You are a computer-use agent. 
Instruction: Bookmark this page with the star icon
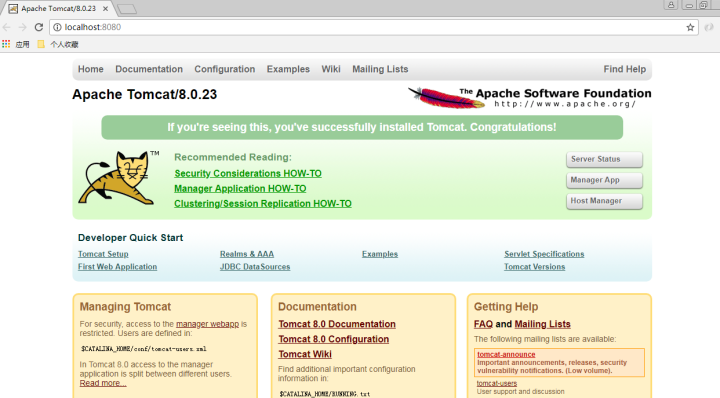[690, 28]
